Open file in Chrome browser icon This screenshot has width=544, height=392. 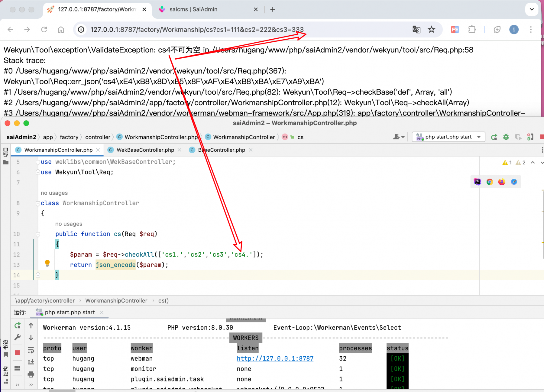[x=490, y=182]
